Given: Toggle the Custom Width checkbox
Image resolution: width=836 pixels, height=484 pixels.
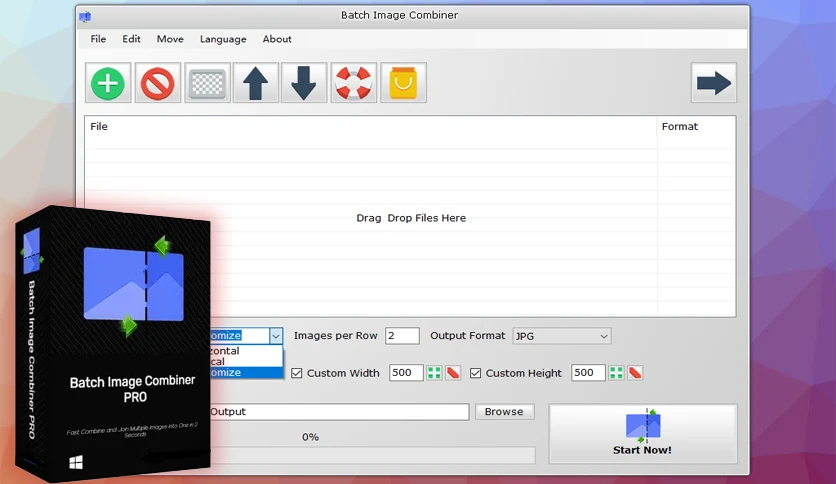Looking at the screenshot, I should (x=297, y=373).
